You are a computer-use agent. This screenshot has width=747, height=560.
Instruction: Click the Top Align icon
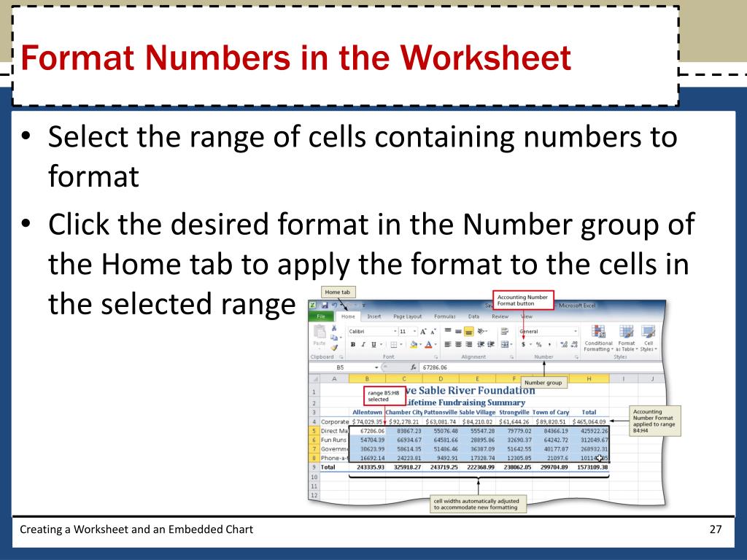[448, 330]
